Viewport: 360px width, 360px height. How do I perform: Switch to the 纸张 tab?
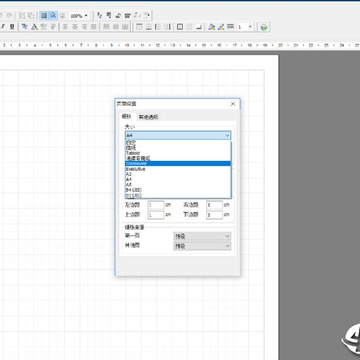point(126,116)
